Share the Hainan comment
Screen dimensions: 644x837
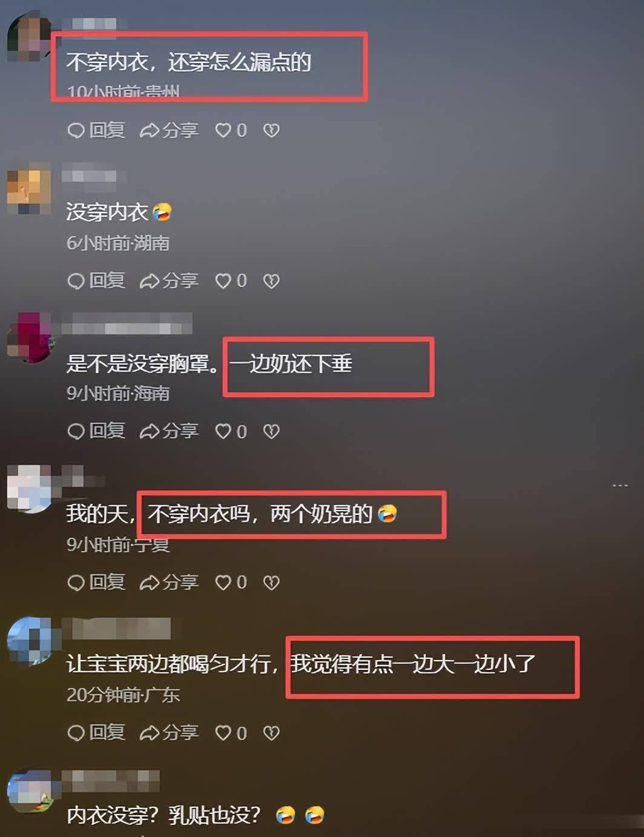pos(169,431)
